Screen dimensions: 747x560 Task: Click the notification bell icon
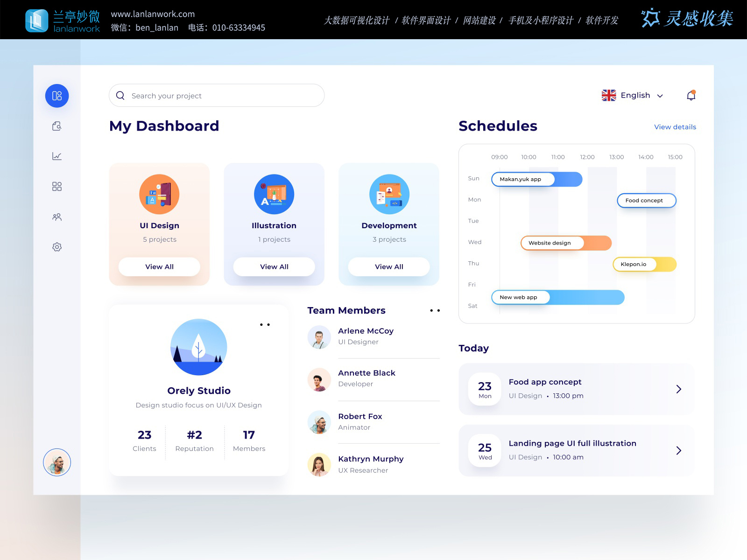691,95
